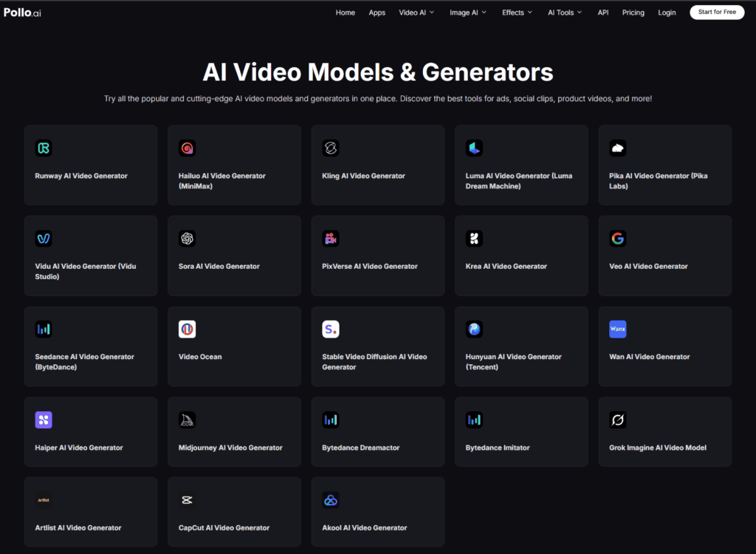Click the Seedance ByteDance logo icon
This screenshot has width=756, height=554.
44,329
